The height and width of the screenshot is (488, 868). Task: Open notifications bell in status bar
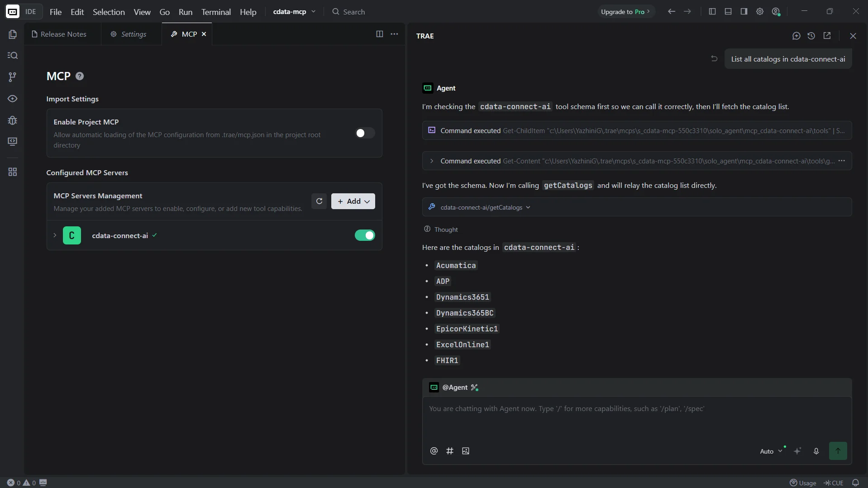point(855,483)
